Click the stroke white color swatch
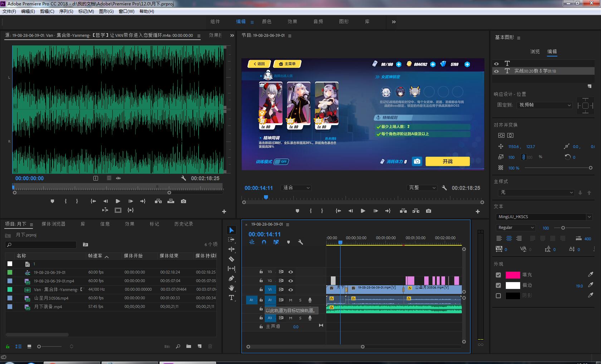601x364 pixels. [513, 285]
